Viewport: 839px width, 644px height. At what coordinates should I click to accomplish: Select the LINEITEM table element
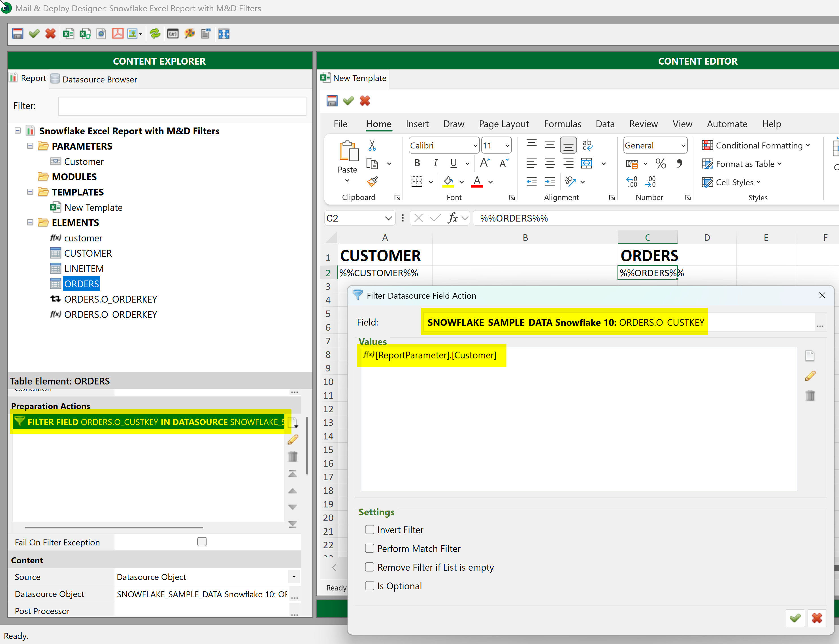[x=84, y=268]
